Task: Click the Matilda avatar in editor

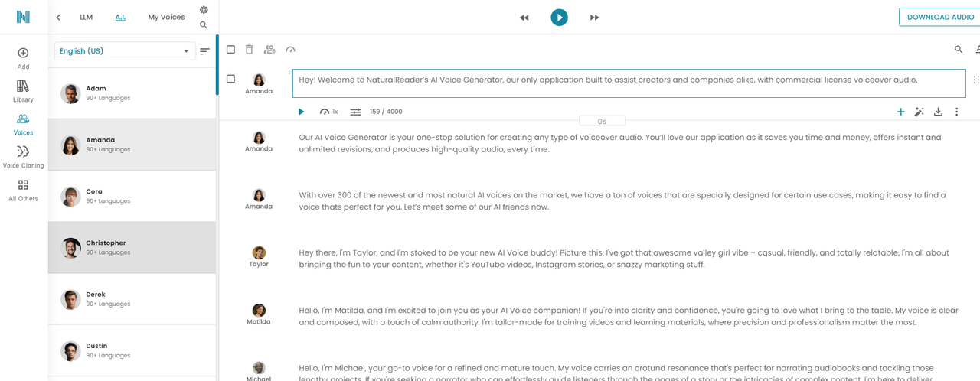Action: (x=259, y=311)
